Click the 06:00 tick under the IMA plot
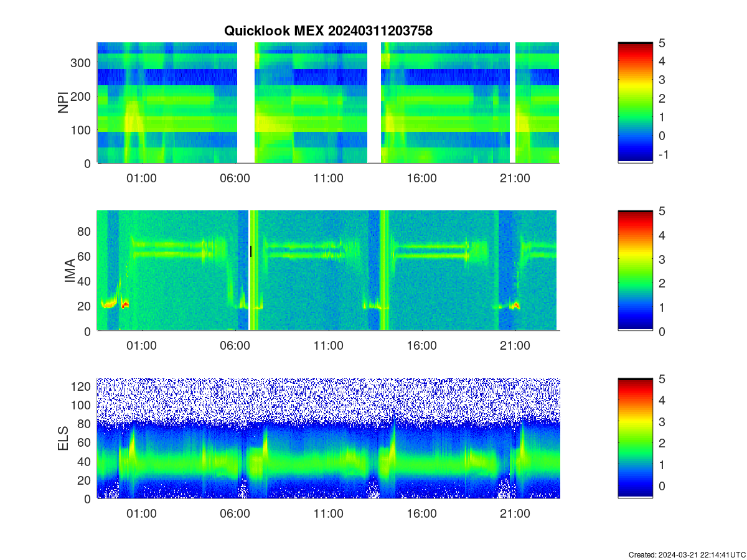Screen dimensions: 747x560 pyautogui.click(x=235, y=346)
